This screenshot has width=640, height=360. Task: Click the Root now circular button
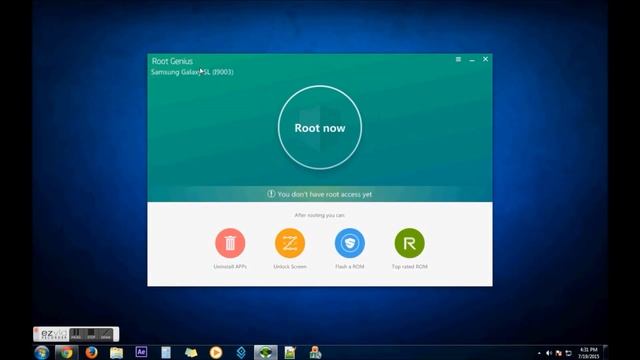[x=320, y=128]
